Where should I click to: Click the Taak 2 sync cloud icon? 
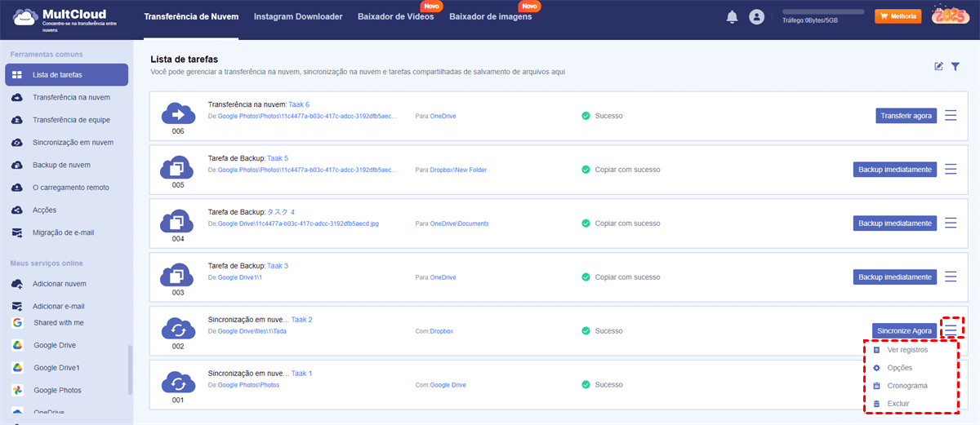(x=177, y=328)
